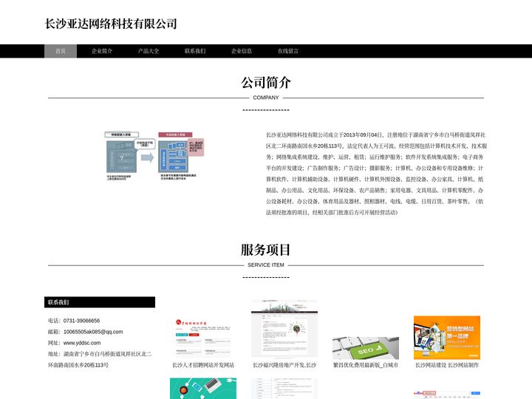Follow the 长沙网站建设 长沙网站制作 link

click(x=447, y=365)
